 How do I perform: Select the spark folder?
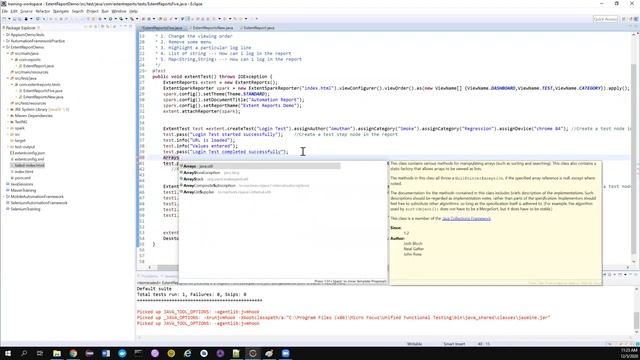[19, 128]
